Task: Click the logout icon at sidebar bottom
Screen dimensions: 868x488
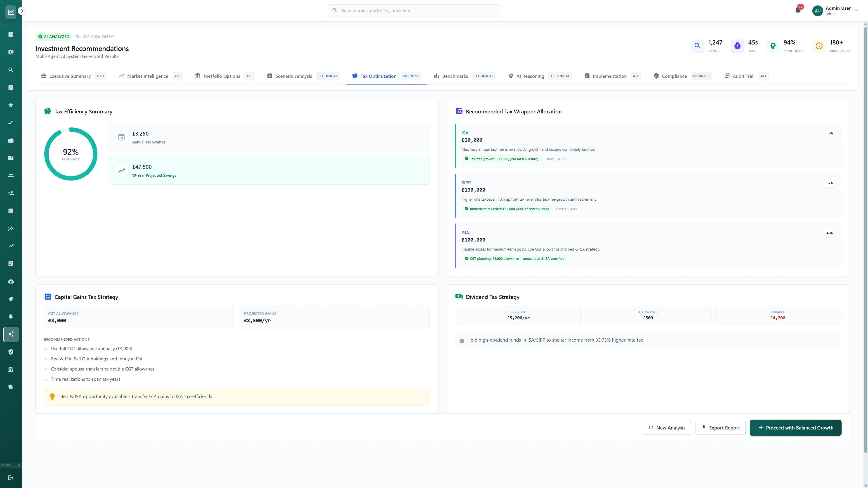Action: click(x=11, y=478)
